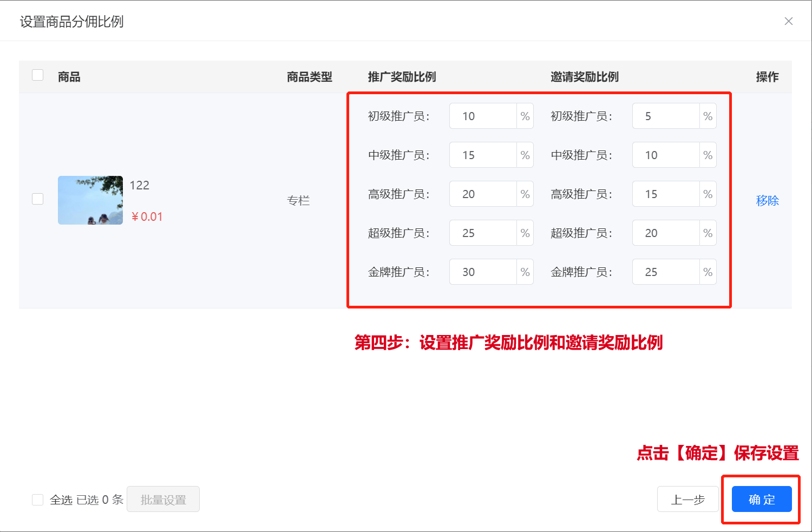Click the 推广奖励比例 column header
The width and height of the screenshot is (812, 532).
pyautogui.click(x=402, y=77)
